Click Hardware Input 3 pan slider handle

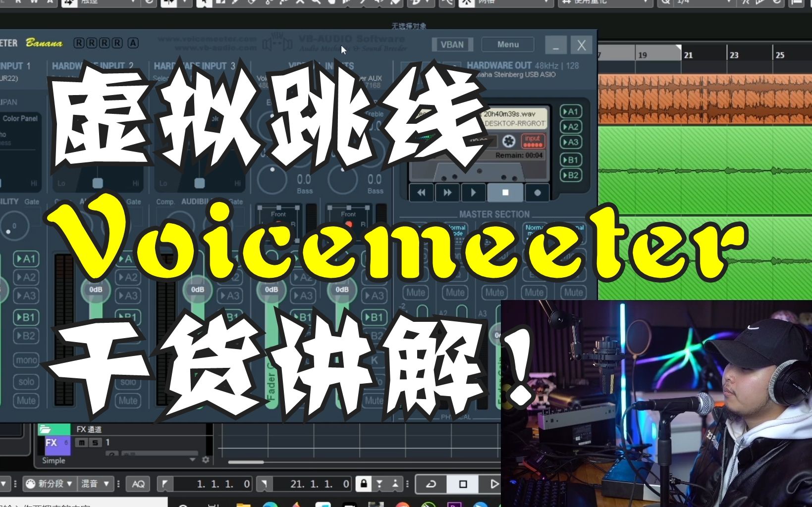coord(200,183)
